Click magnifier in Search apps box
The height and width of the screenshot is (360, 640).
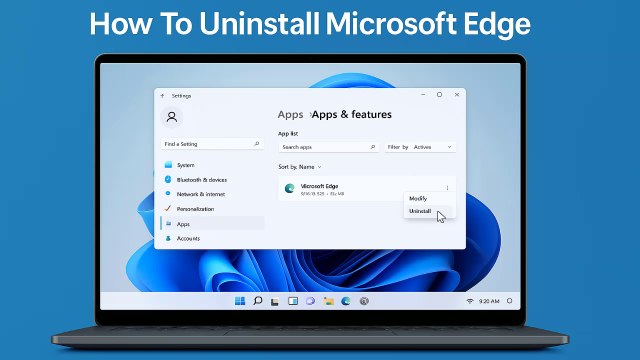[373, 147]
